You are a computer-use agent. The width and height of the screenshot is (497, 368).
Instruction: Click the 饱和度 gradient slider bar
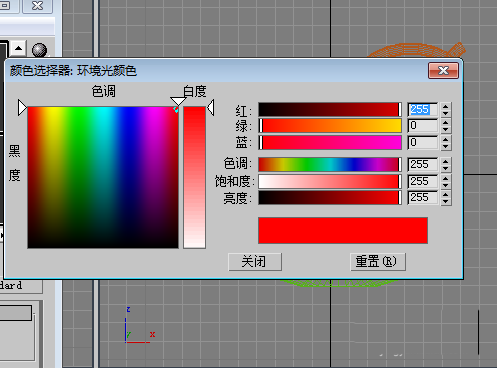330,181
